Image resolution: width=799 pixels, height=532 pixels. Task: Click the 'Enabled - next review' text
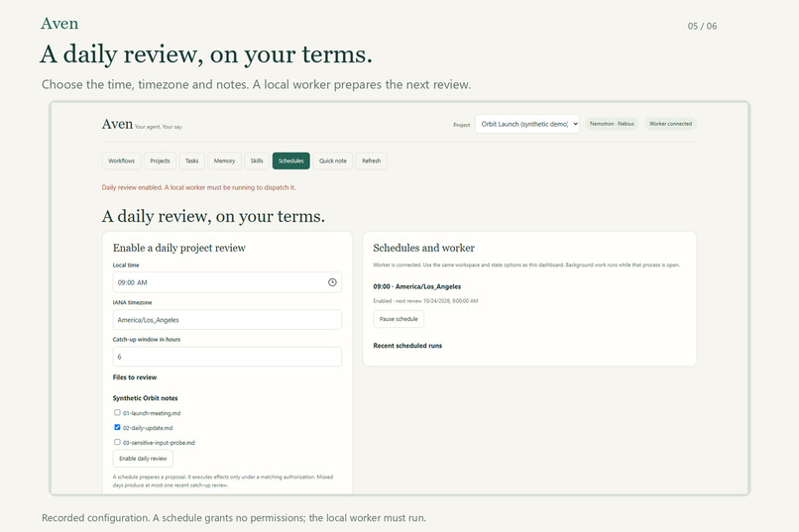pos(425,301)
